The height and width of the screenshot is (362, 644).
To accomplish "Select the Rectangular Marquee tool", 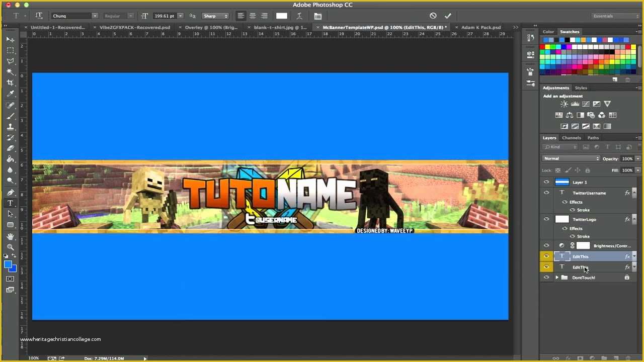I will [x=10, y=50].
